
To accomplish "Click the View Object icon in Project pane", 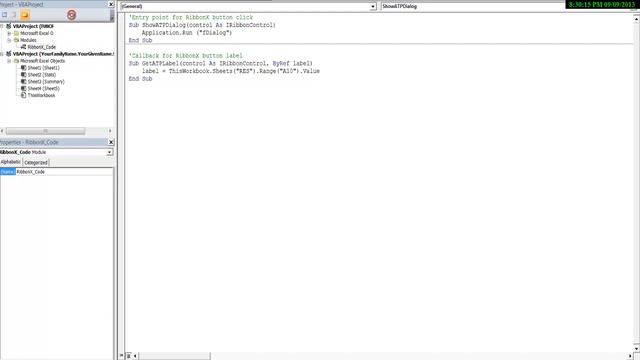I will [14, 15].
